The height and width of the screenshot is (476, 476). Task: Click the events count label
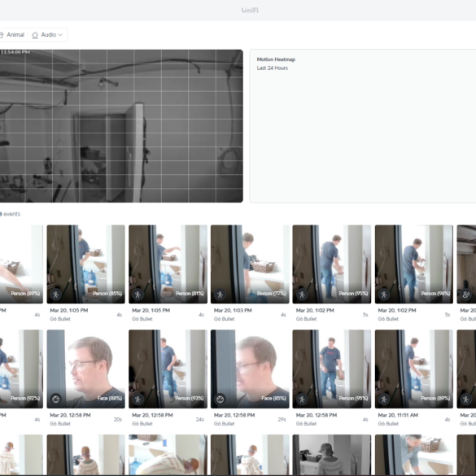(x=10, y=214)
